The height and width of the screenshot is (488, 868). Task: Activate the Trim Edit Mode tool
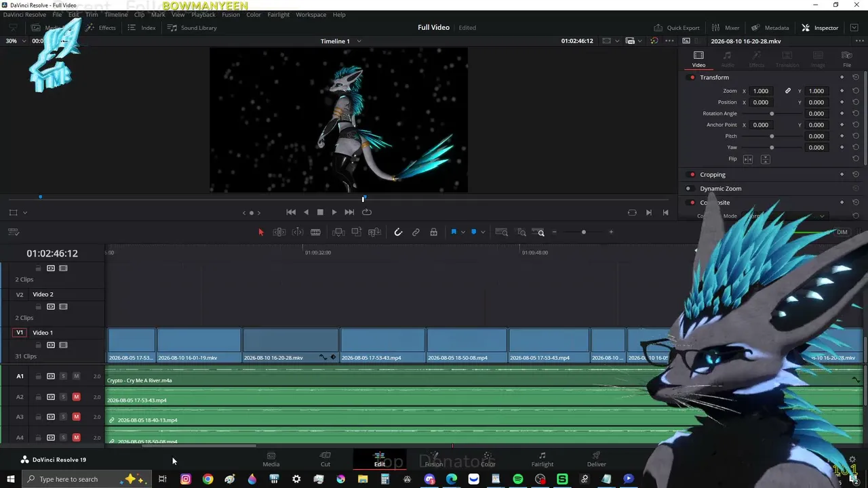point(279,232)
